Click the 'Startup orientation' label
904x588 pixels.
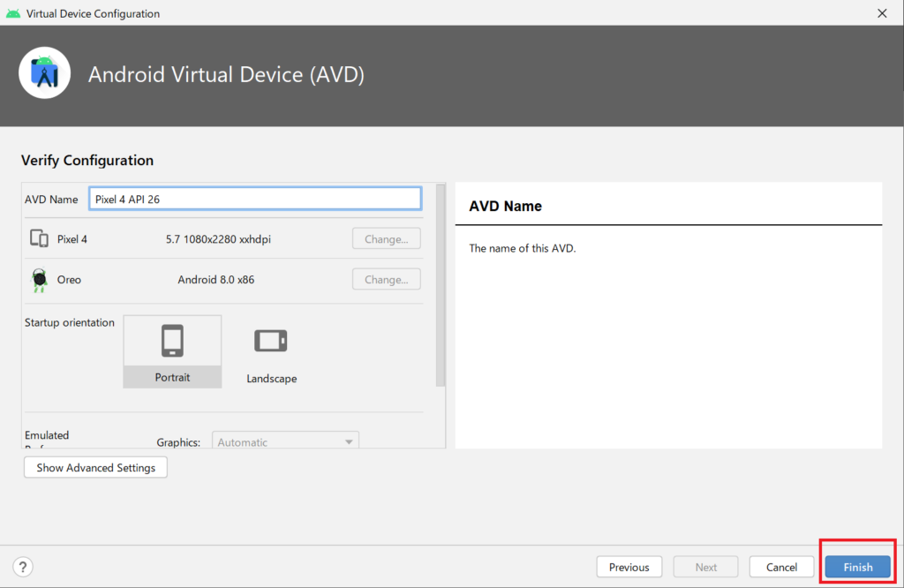69,322
